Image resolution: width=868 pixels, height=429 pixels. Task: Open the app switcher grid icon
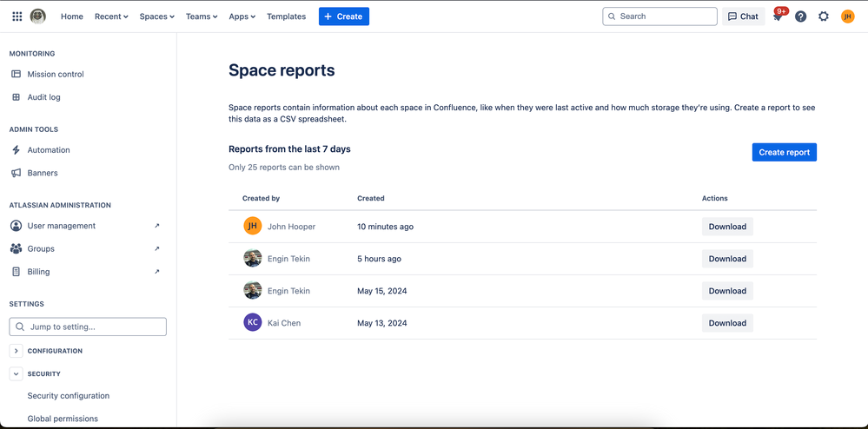point(17,16)
